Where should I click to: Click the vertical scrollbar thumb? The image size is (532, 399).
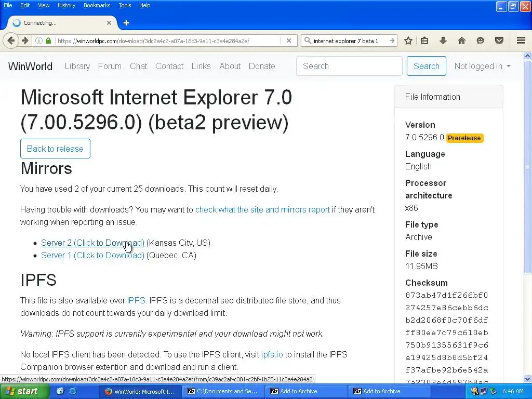coord(528,167)
